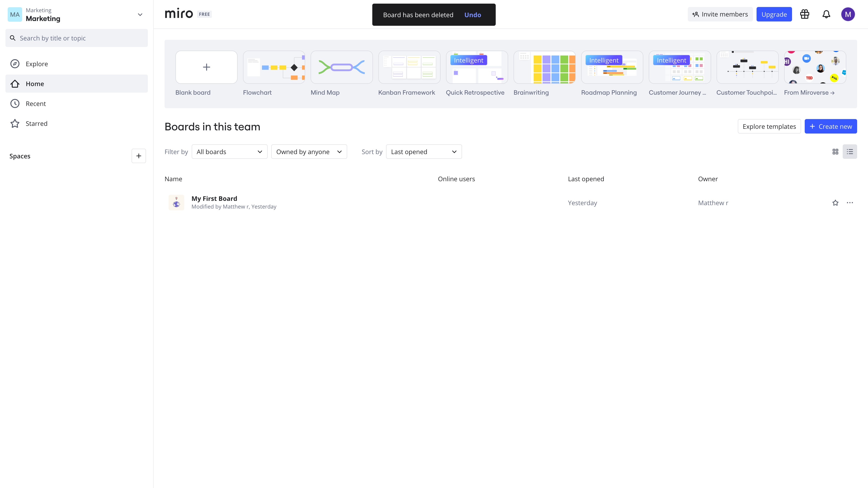Add a new space with the plus
This screenshot has height=488, width=868.
[x=139, y=156]
